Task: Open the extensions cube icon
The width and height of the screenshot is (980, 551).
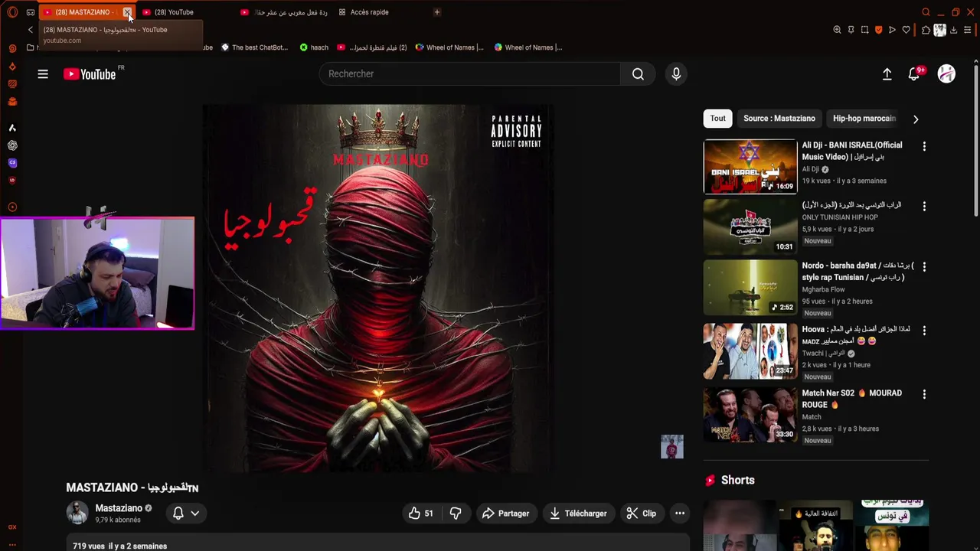Action: [926, 30]
